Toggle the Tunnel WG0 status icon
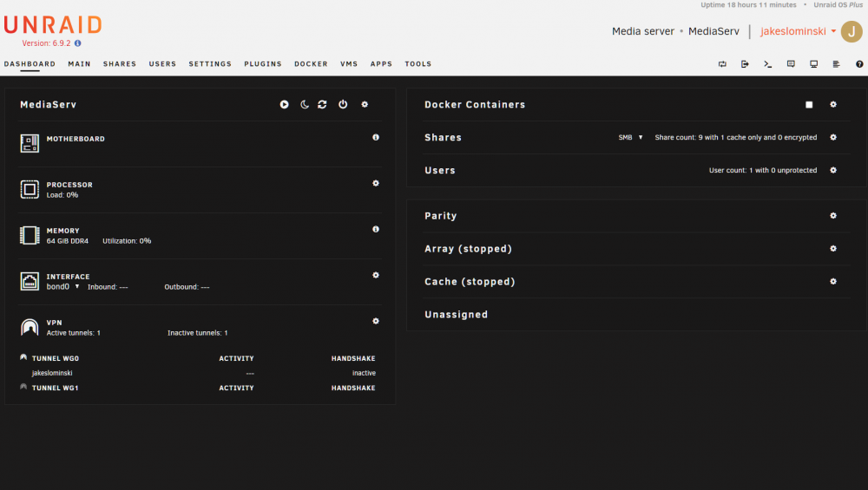Viewport: 868px width, 490px height. 23,358
